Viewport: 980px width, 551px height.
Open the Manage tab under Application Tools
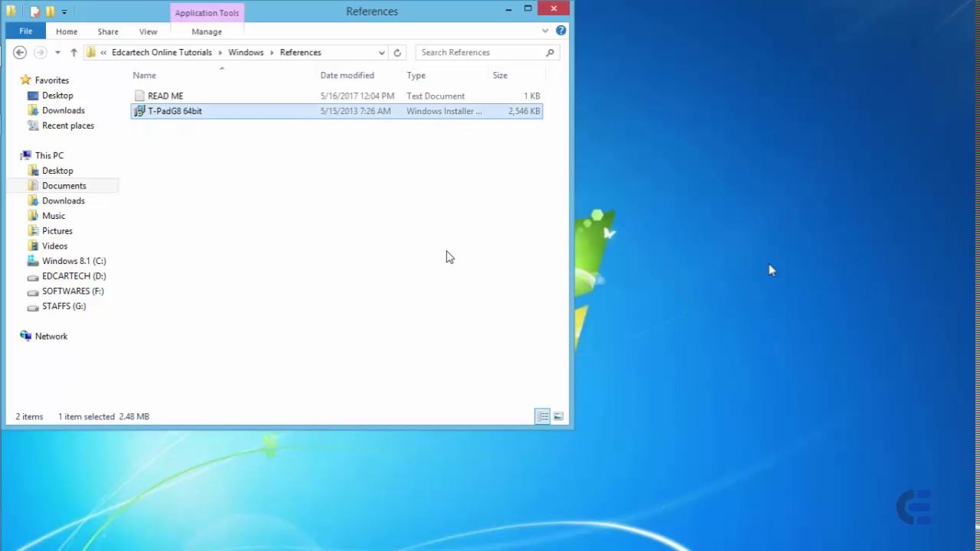(x=207, y=31)
